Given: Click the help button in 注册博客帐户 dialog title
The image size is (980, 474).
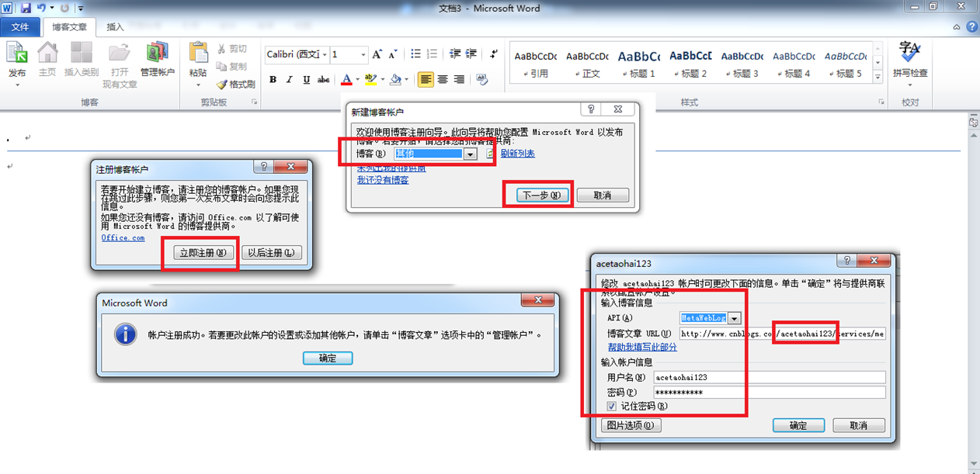Looking at the screenshot, I should 264,167.
